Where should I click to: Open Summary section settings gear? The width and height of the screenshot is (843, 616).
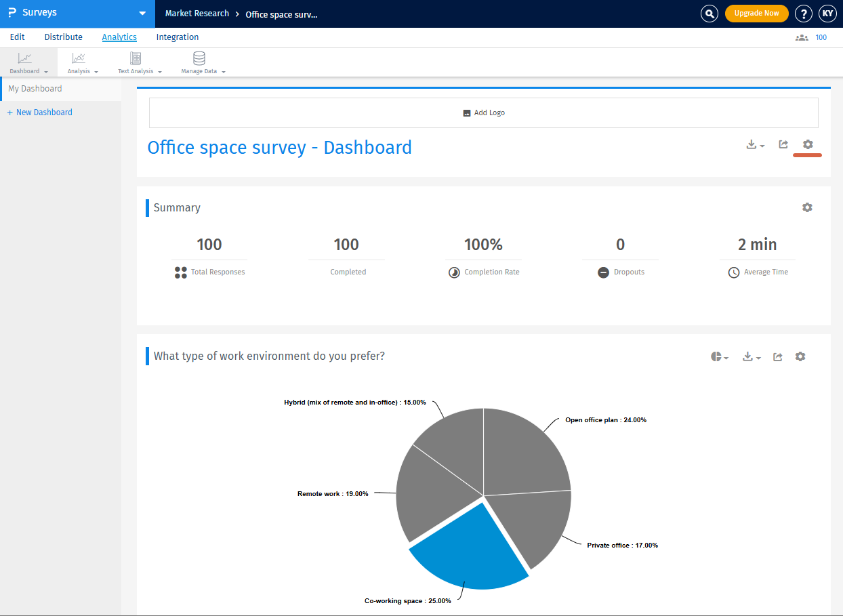tap(807, 207)
